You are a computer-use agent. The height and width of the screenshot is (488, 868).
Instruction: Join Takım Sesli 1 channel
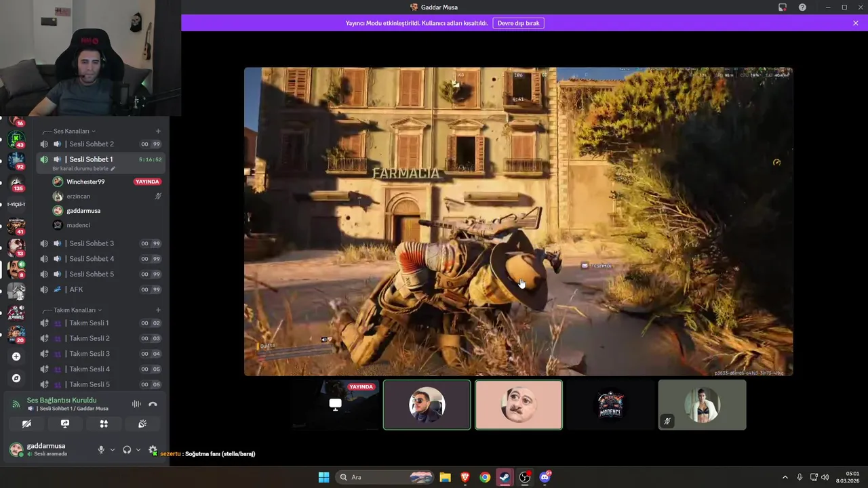100,323
